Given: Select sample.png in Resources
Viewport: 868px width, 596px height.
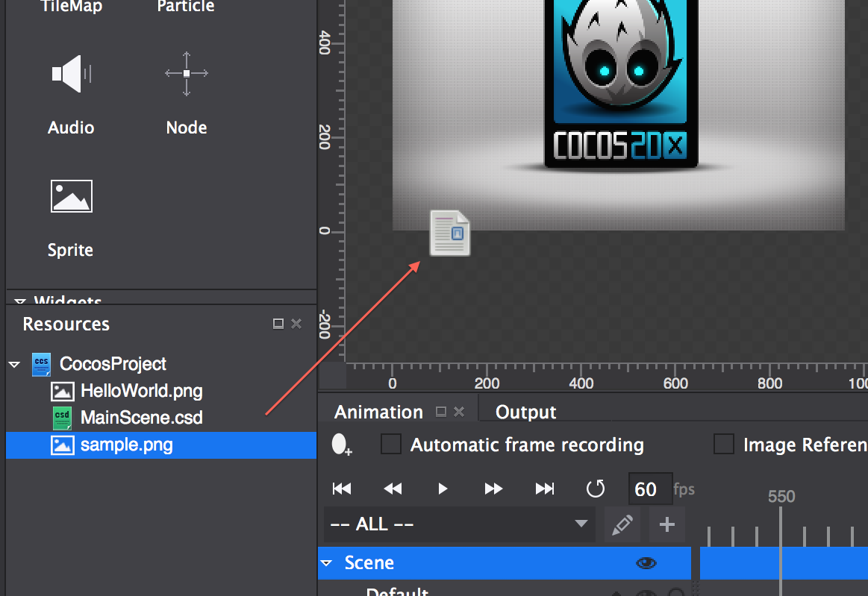Looking at the screenshot, I should pos(161,445).
